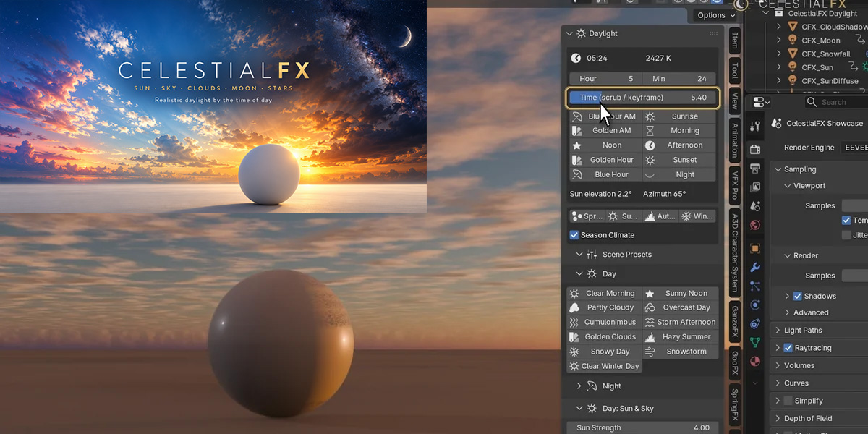868x434 pixels.
Task: Enable the Simplify checkbox
Action: (x=788, y=401)
